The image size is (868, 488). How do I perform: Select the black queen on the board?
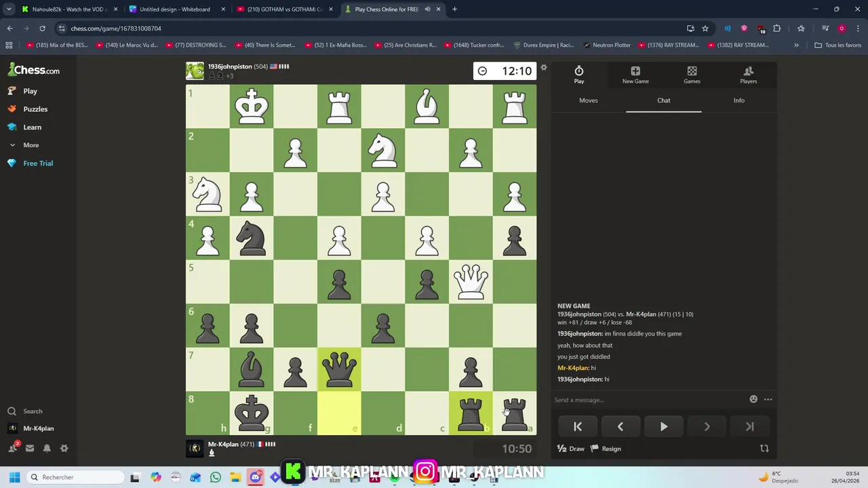click(339, 369)
